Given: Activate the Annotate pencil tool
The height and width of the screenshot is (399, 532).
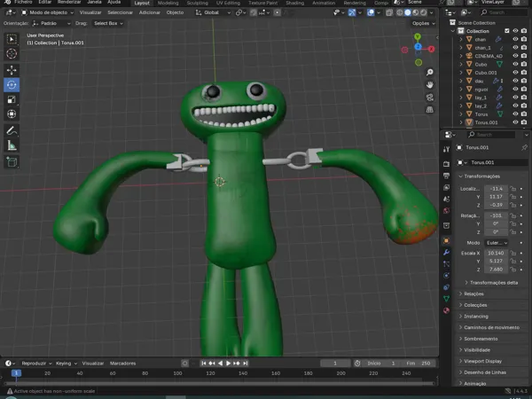Looking at the screenshot, I should point(12,130).
